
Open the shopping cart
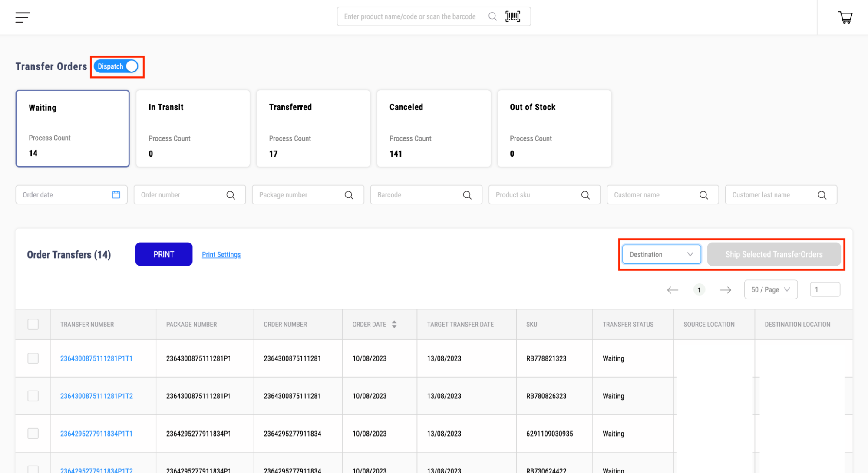point(845,17)
